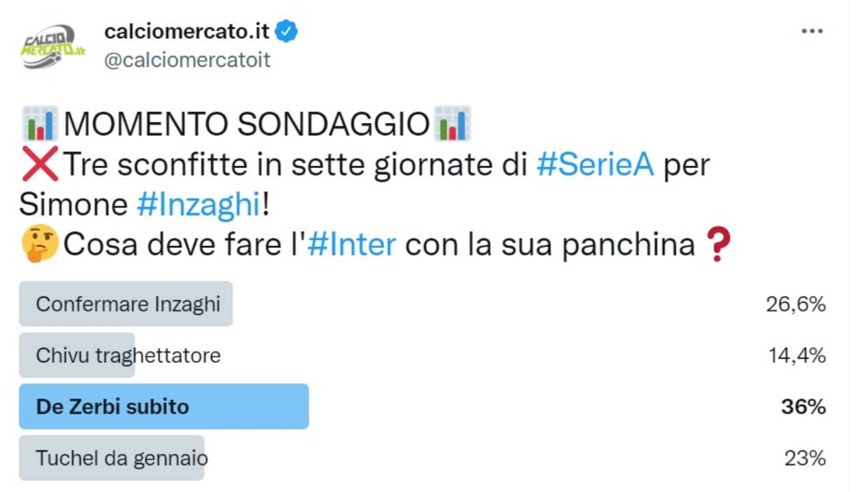Click the red X cross emoji
This screenshot has width=868, height=492.
[x=40, y=165]
